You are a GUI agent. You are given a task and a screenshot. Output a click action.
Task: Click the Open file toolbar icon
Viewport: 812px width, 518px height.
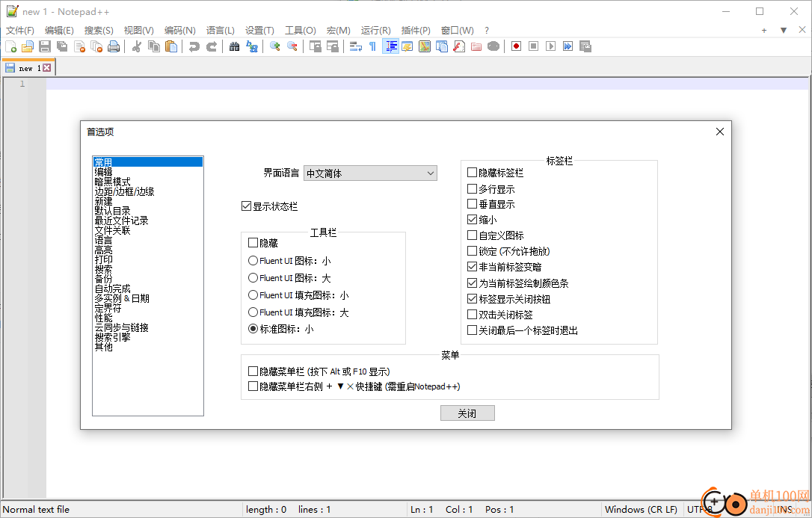(x=28, y=46)
